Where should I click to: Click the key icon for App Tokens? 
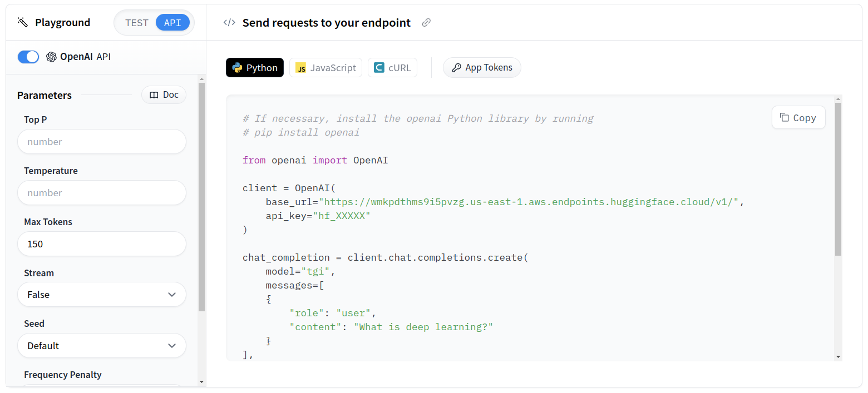coord(456,68)
